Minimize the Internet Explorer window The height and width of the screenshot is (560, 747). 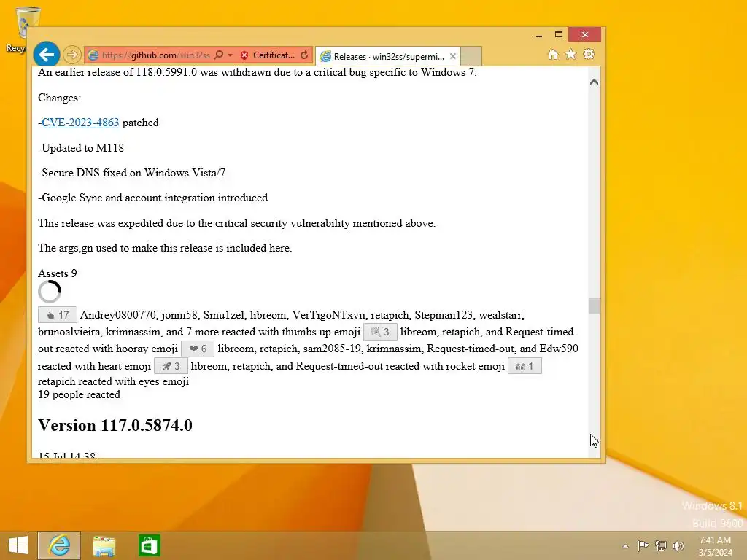539,35
